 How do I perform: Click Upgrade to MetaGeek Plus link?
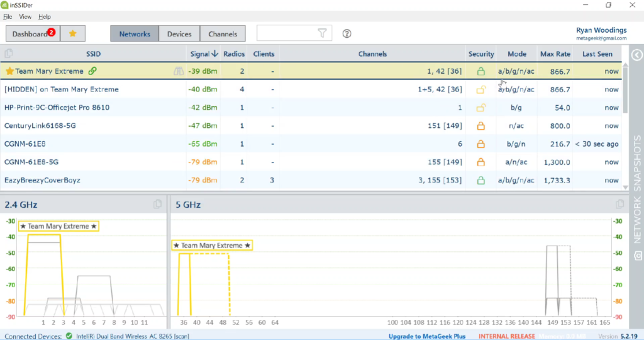point(427,336)
